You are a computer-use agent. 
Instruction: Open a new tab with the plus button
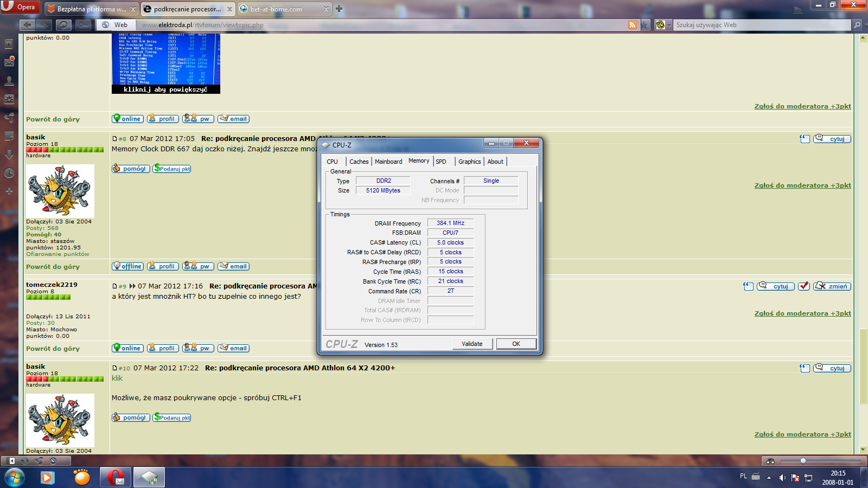tap(339, 9)
